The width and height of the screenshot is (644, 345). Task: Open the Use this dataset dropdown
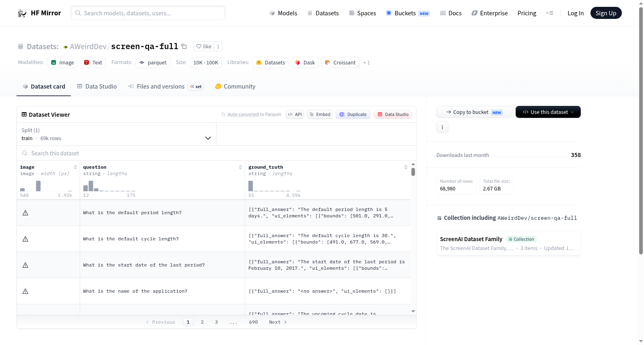[548, 112]
